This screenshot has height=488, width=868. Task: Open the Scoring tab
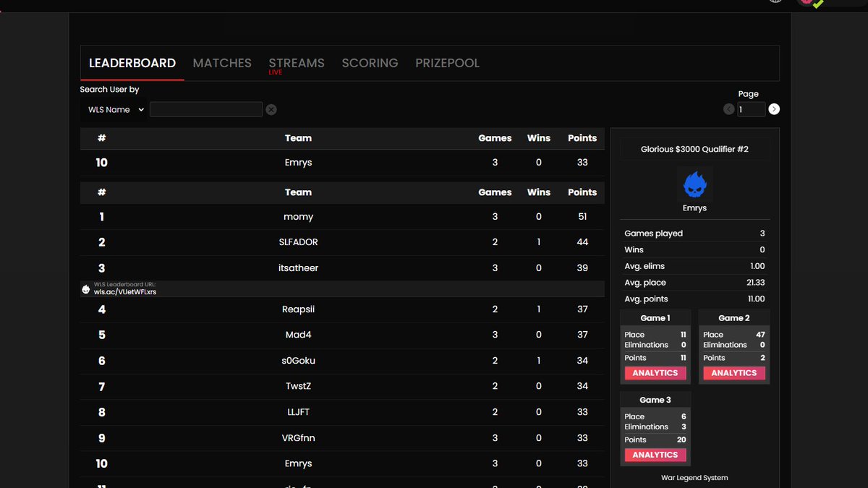click(370, 64)
